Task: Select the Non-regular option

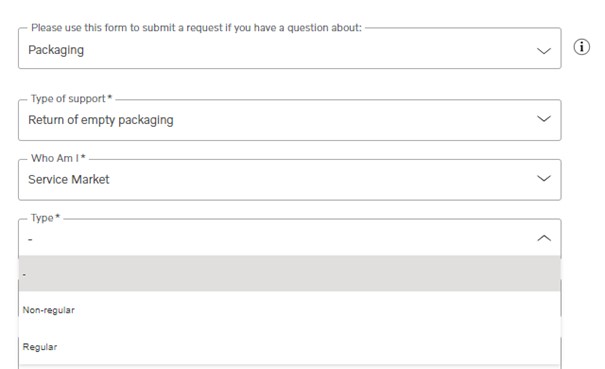Action: (x=289, y=310)
